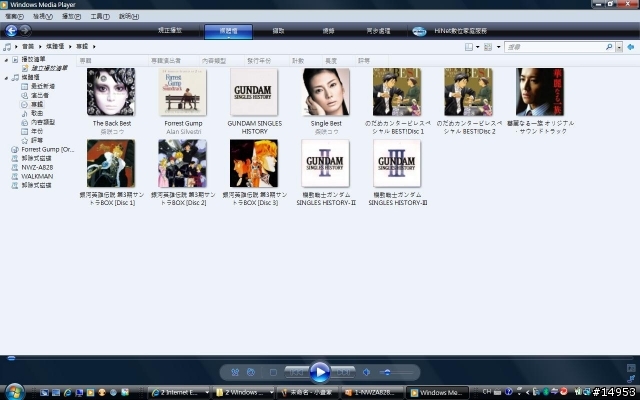Open View Options dropdown arrow

(498, 47)
